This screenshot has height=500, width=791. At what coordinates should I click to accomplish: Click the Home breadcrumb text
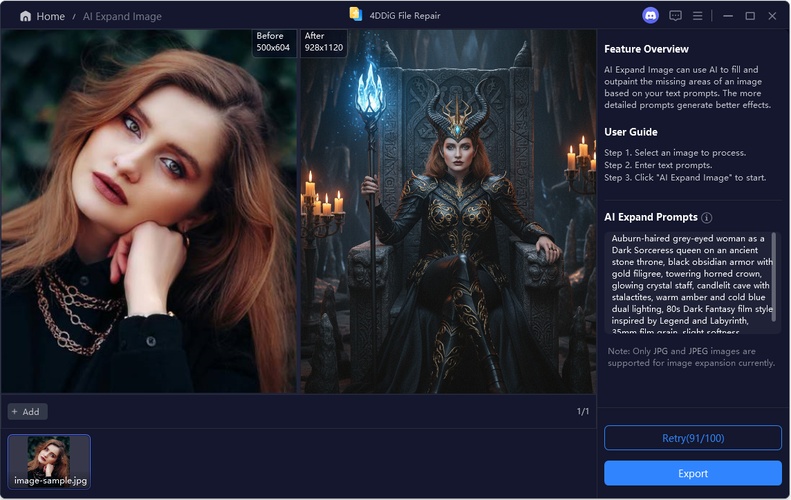point(50,16)
